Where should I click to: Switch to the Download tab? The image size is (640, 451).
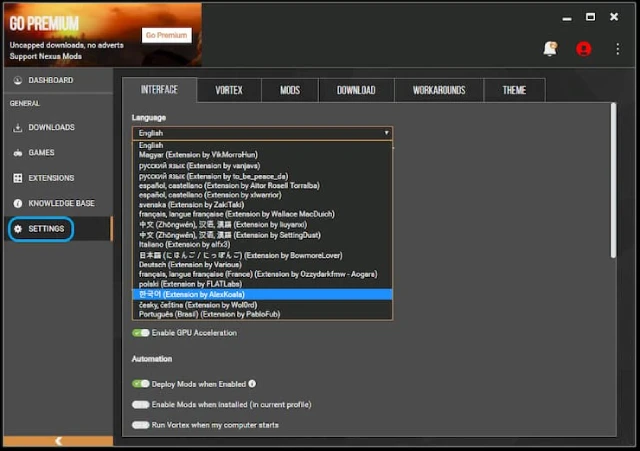click(356, 90)
